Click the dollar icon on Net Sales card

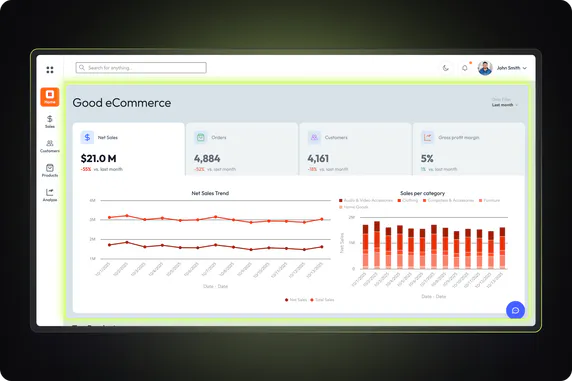pyautogui.click(x=87, y=137)
